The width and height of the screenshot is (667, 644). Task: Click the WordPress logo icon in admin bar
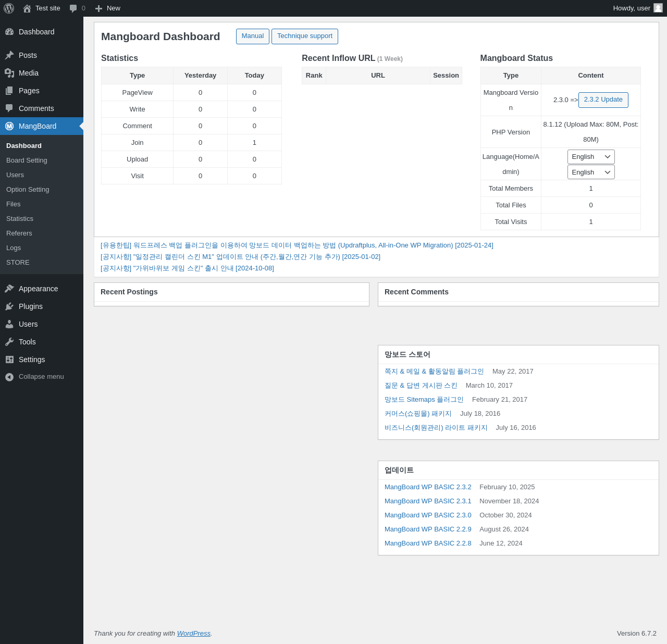(9, 8)
